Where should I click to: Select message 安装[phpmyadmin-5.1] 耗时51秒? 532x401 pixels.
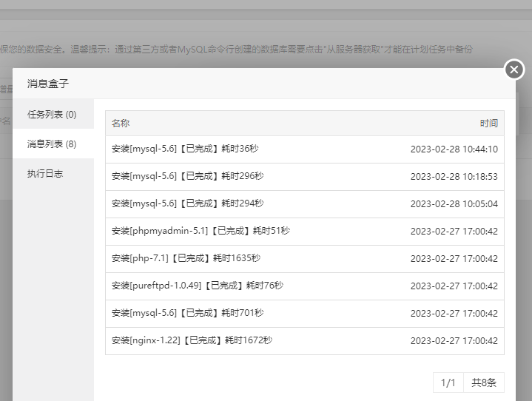[201, 231]
